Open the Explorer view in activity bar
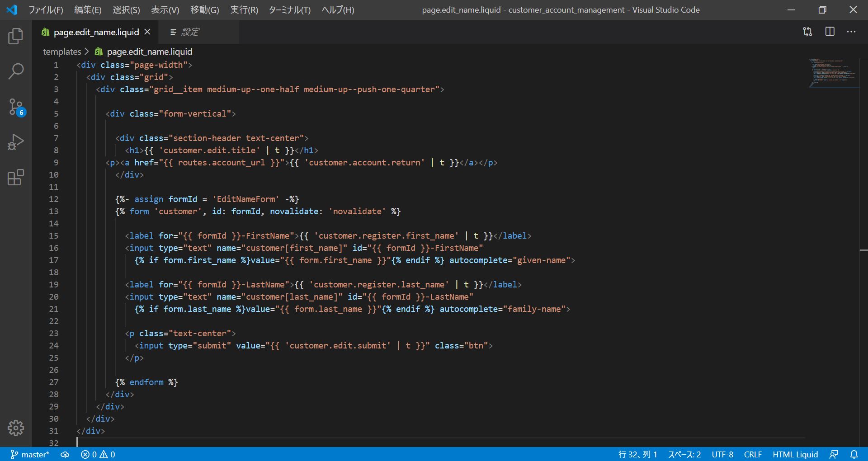Image resolution: width=868 pixels, height=461 pixels. point(16,36)
